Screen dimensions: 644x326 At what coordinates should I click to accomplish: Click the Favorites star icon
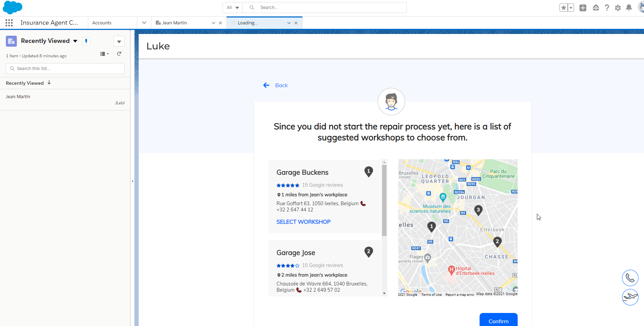[563, 8]
